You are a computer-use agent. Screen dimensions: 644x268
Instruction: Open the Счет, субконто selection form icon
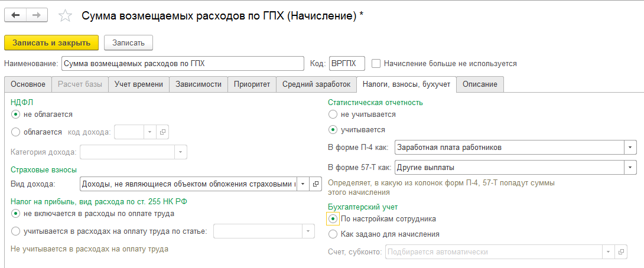click(x=622, y=251)
